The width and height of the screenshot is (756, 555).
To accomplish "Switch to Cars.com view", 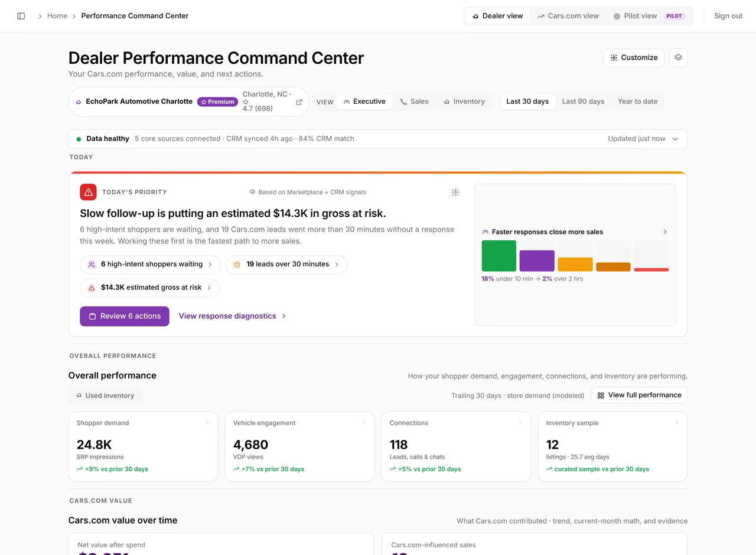I will tap(568, 16).
